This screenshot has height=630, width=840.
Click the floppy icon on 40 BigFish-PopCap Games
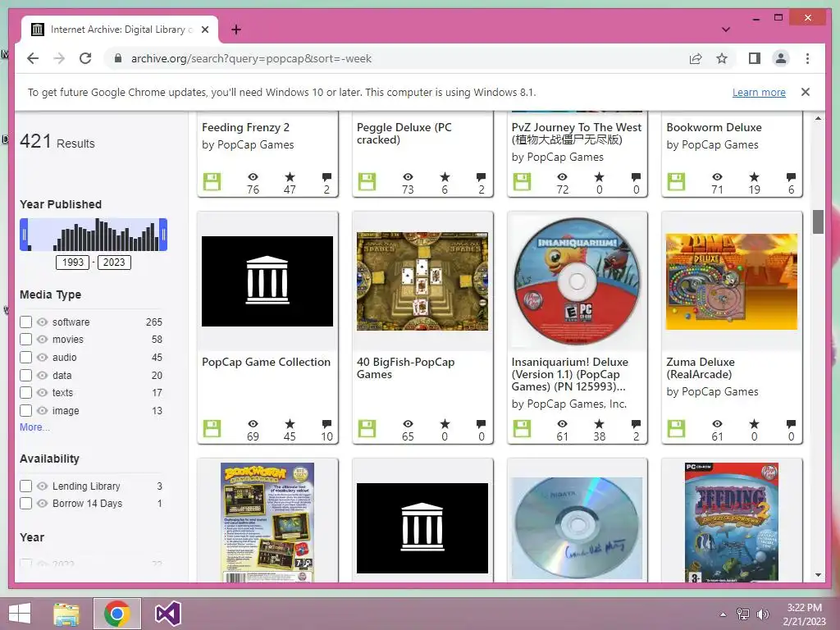(367, 428)
